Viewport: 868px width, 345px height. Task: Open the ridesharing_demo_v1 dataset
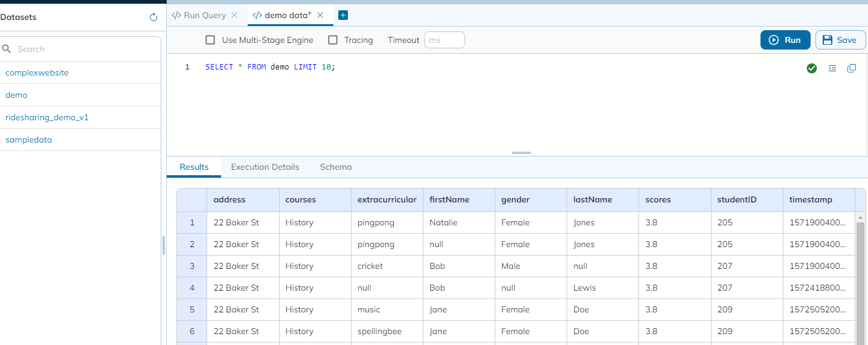[x=47, y=117]
